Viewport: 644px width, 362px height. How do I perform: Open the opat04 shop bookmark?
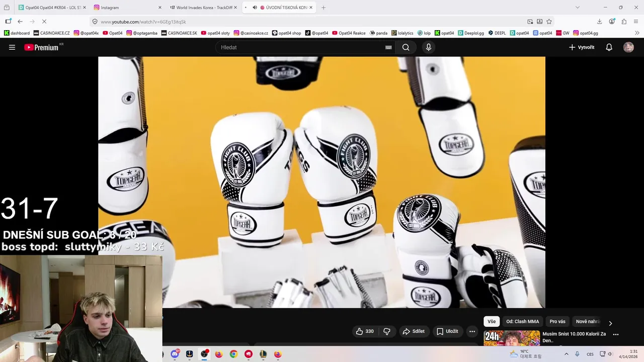[287, 33]
